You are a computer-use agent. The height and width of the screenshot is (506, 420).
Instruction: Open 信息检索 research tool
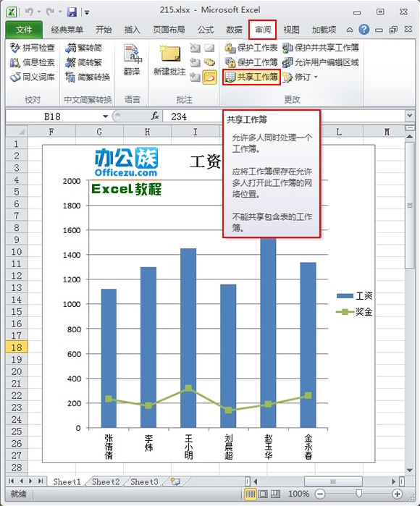tap(33, 62)
